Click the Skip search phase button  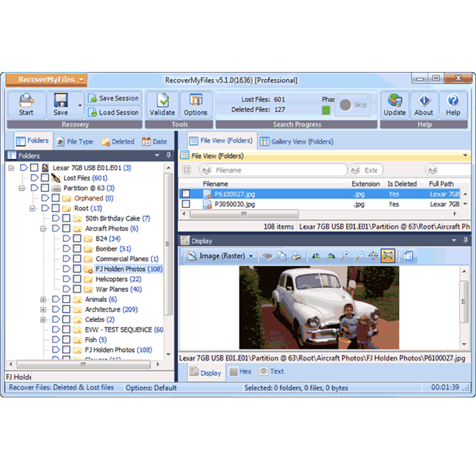coord(353,105)
